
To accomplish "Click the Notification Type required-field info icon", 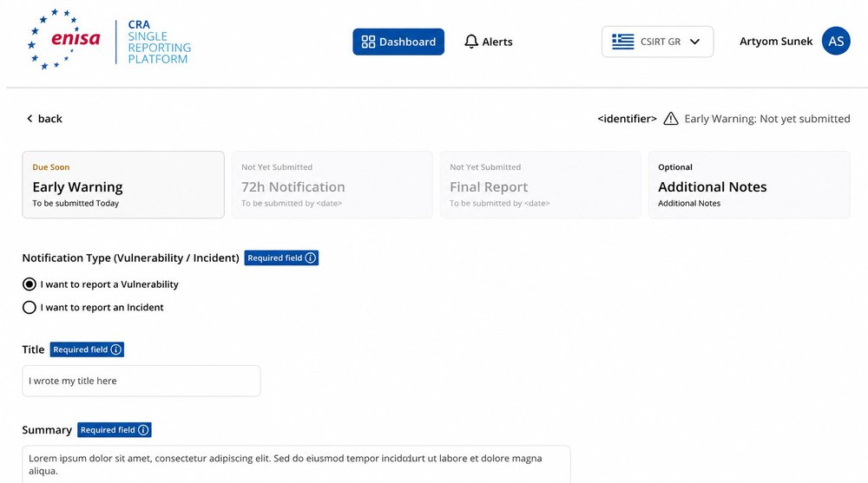I will click(x=311, y=258).
